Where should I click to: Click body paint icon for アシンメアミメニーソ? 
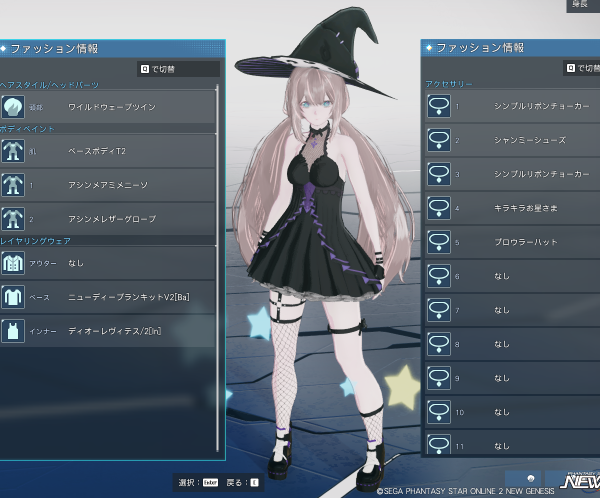13,185
